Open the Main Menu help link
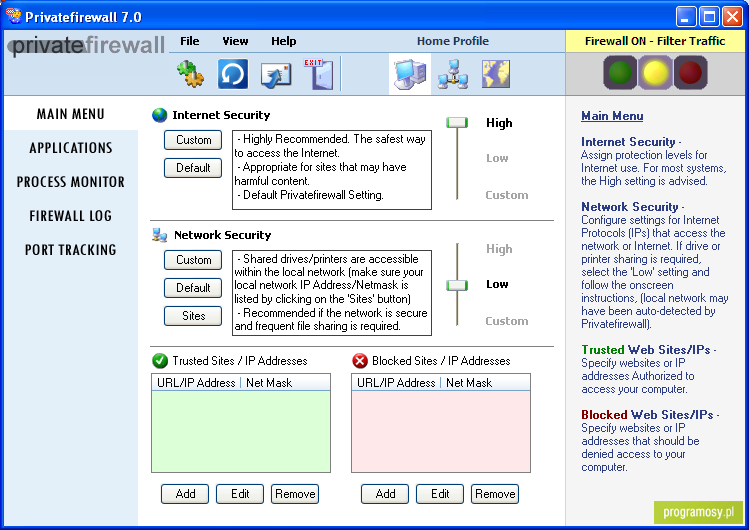 (x=612, y=116)
